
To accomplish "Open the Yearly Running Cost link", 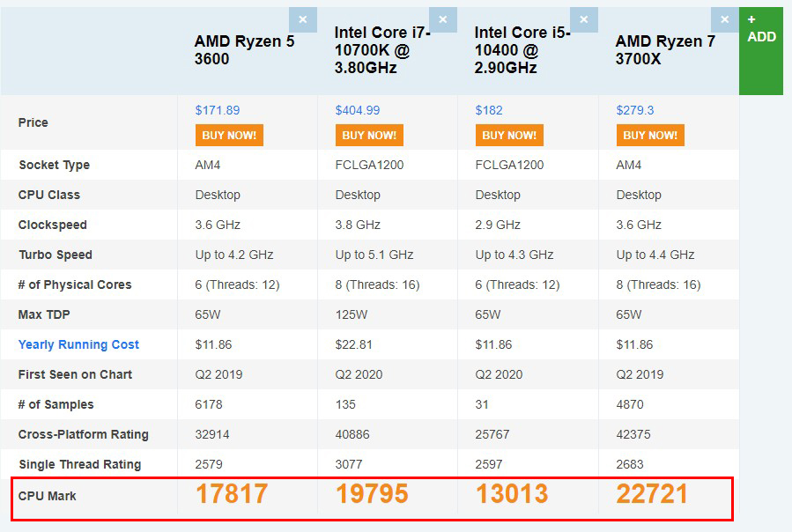I will 78,344.
